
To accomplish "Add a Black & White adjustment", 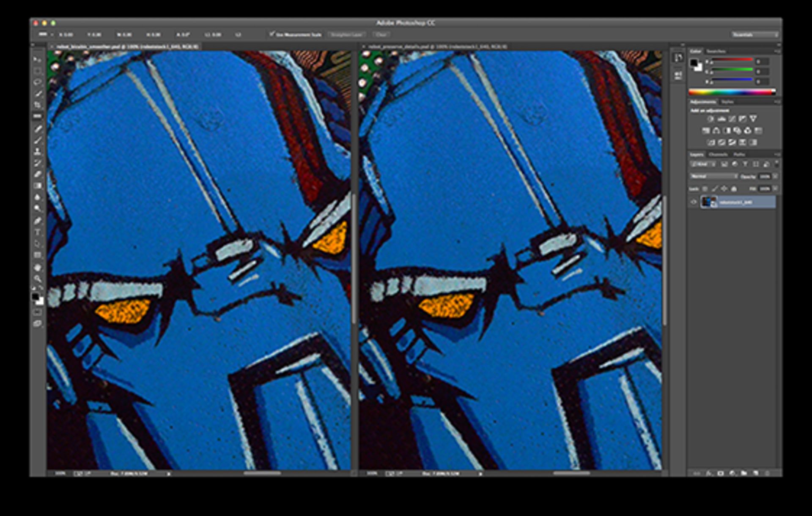I will [727, 131].
